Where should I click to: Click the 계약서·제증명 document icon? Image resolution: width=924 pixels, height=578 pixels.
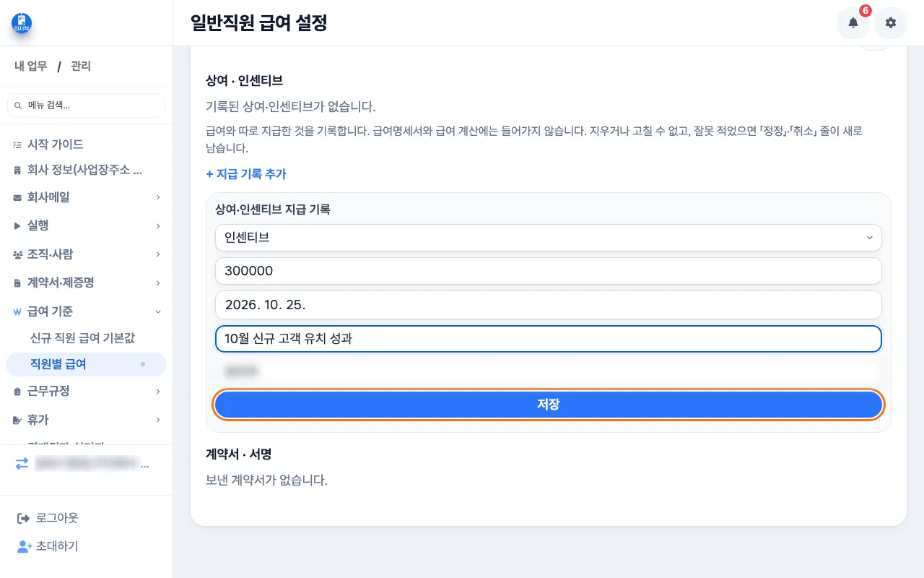tap(17, 283)
